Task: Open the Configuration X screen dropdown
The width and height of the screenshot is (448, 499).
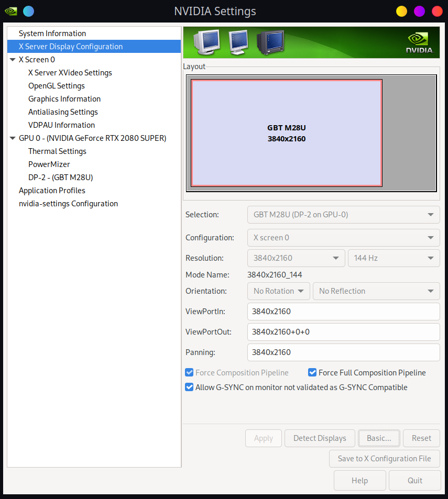Action: (x=343, y=238)
